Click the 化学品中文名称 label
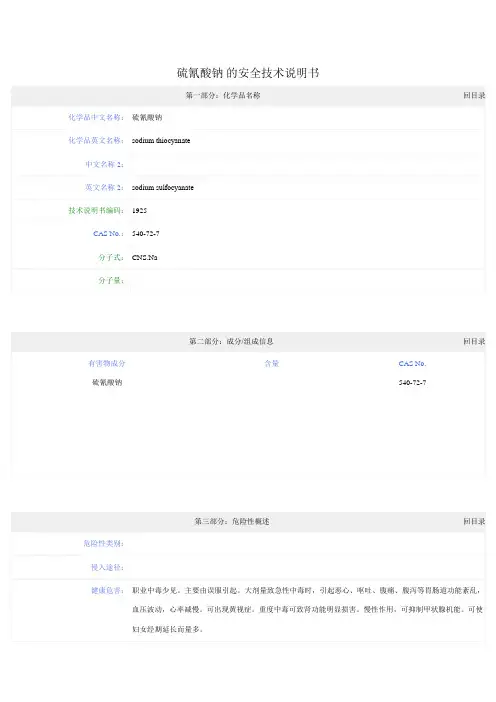Image resolution: width=496 pixels, height=702 pixels. click(x=96, y=117)
